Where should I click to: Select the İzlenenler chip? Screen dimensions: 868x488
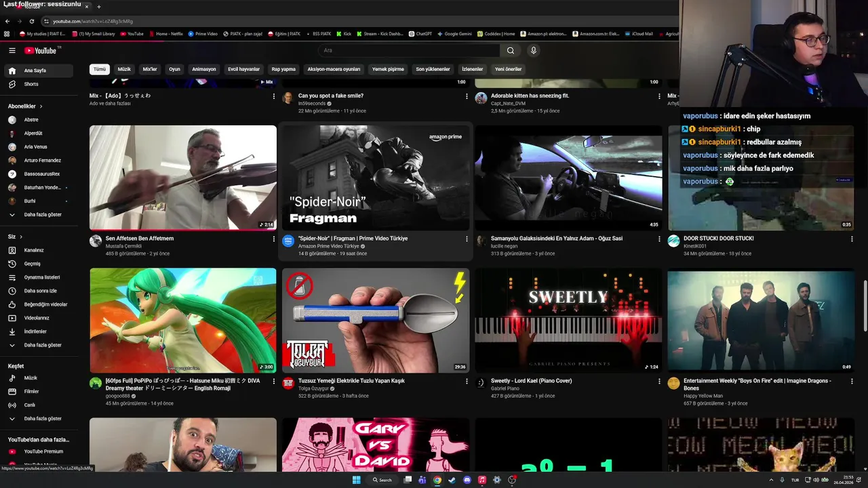(473, 69)
